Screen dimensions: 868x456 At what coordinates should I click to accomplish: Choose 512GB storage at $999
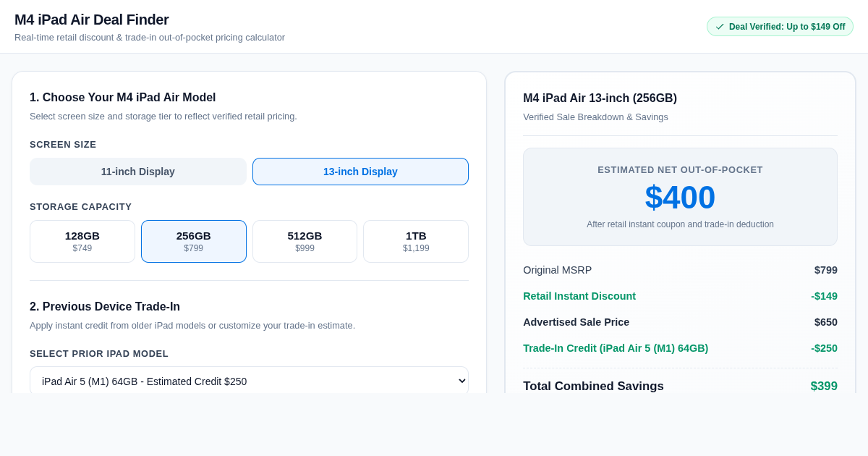(x=305, y=241)
